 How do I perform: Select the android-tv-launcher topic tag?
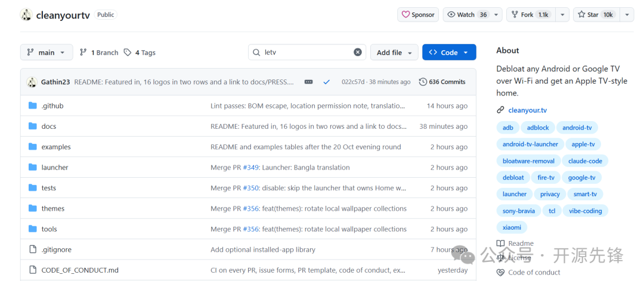[x=530, y=144]
